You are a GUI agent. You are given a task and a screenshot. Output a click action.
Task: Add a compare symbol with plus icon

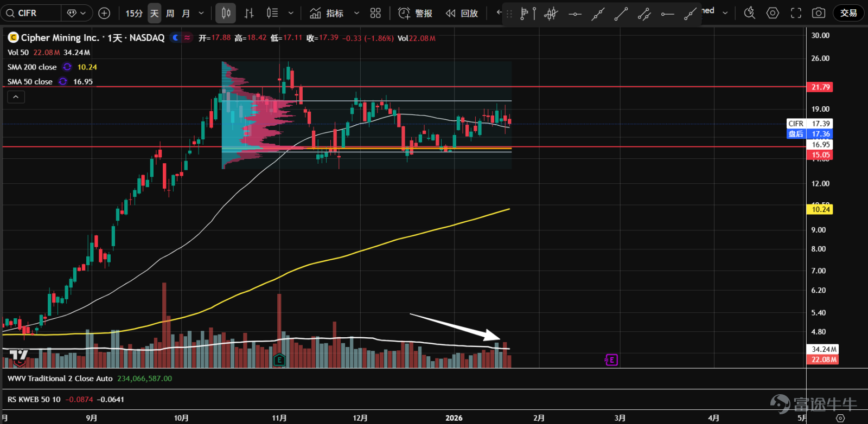pos(104,13)
